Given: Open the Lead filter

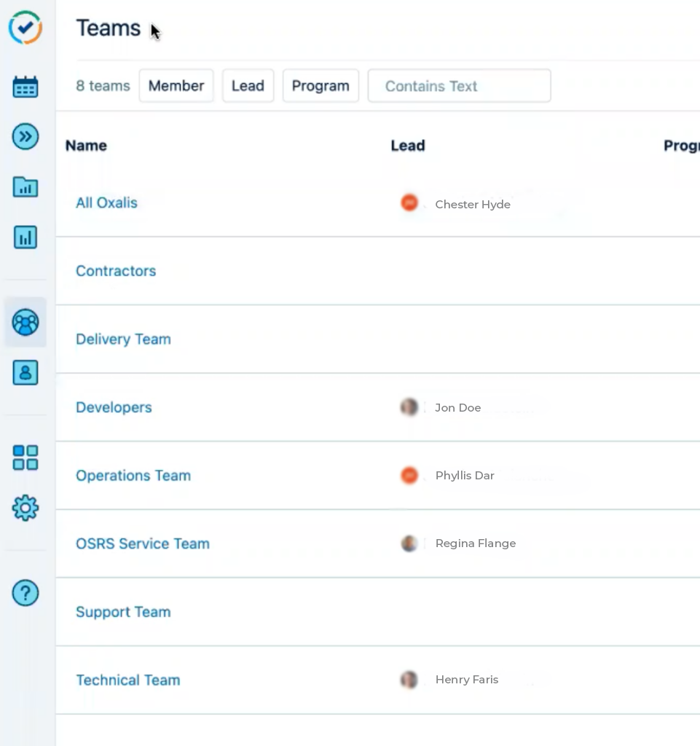Looking at the screenshot, I should 248,86.
